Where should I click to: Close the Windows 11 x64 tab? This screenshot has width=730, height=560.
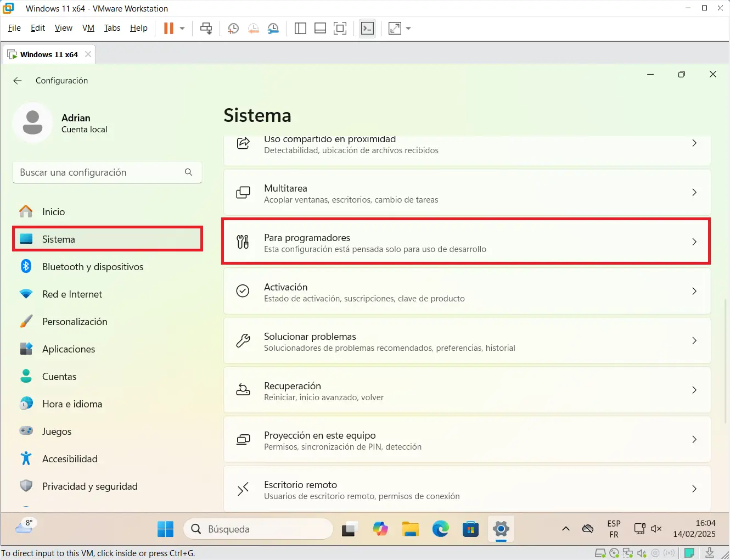[88, 54]
